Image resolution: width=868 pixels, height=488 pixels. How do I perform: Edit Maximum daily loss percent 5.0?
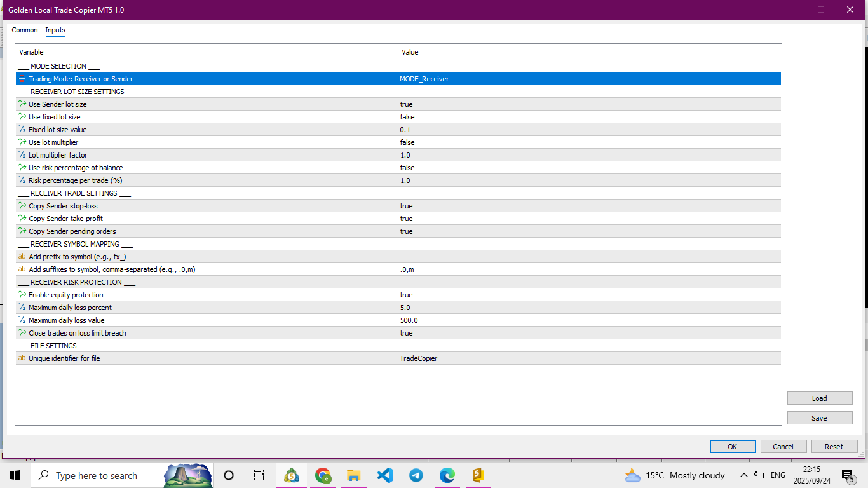589,308
